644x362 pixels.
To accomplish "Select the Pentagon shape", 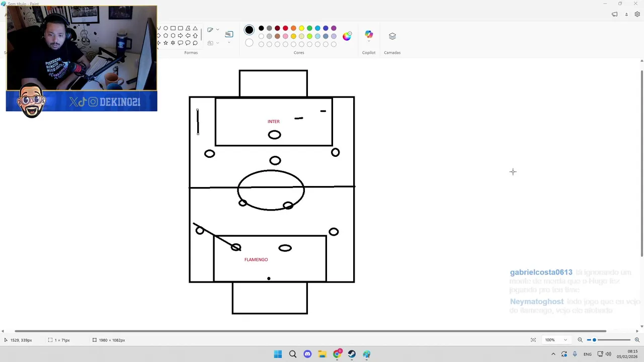I will (166, 35).
